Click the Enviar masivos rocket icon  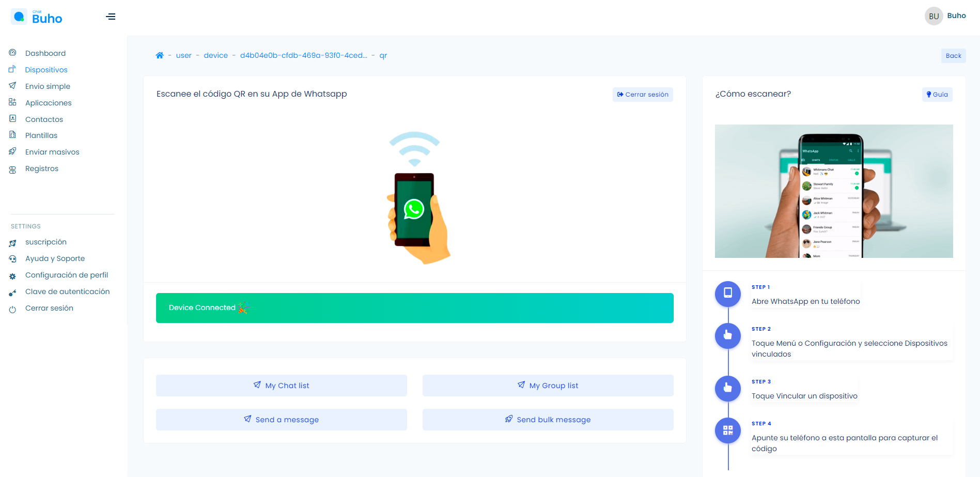coord(13,151)
